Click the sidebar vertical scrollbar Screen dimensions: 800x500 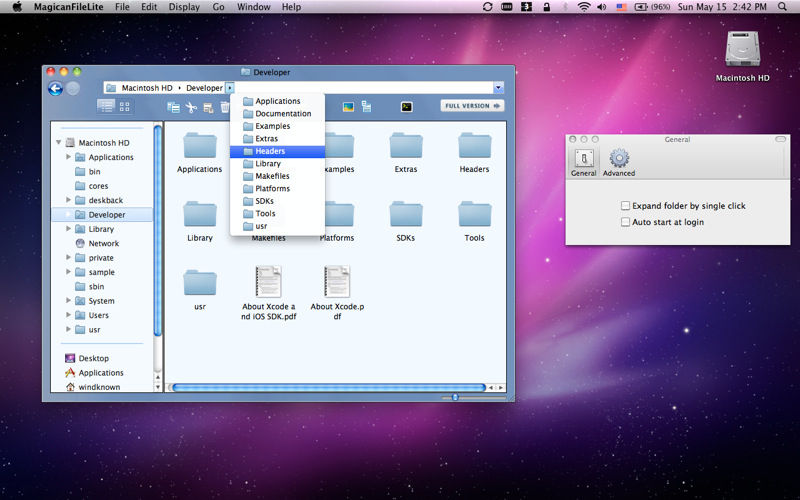158,231
